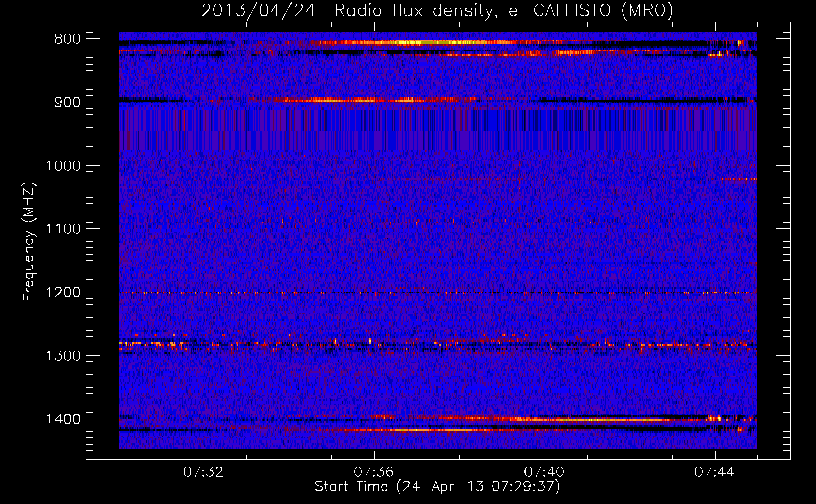Click the 07:40 time axis label
Image resolution: width=816 pixels, height=504 pixels.
tap(544, 472)
